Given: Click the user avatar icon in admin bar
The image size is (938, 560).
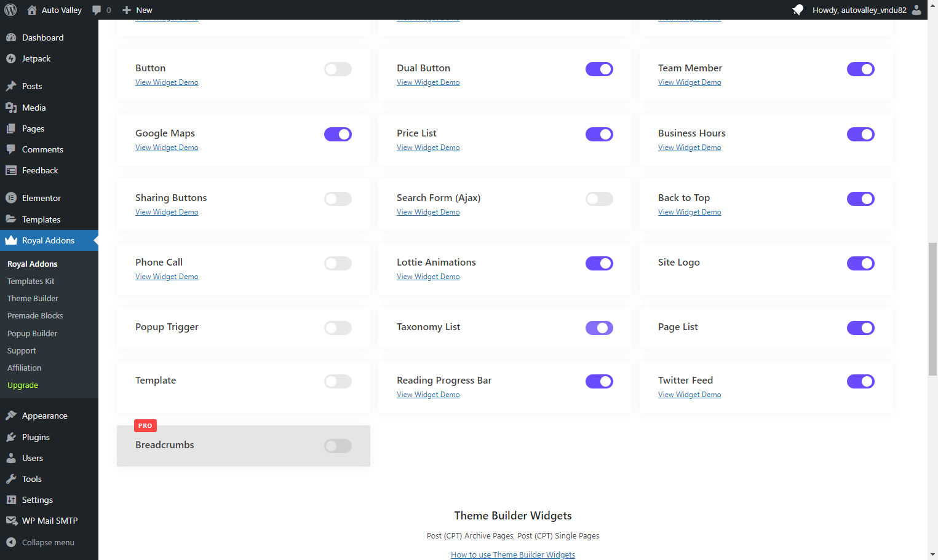Looking at the screenshot, I should pos(916,10).
